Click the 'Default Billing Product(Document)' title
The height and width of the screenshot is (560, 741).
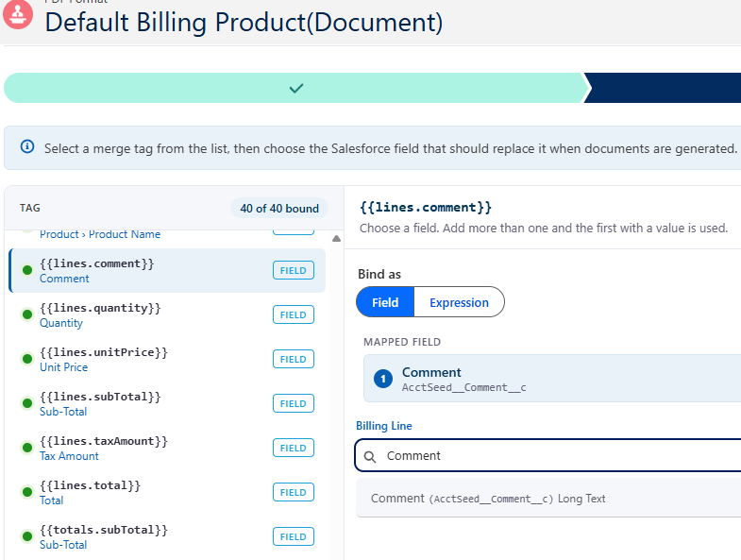[244, 22]
